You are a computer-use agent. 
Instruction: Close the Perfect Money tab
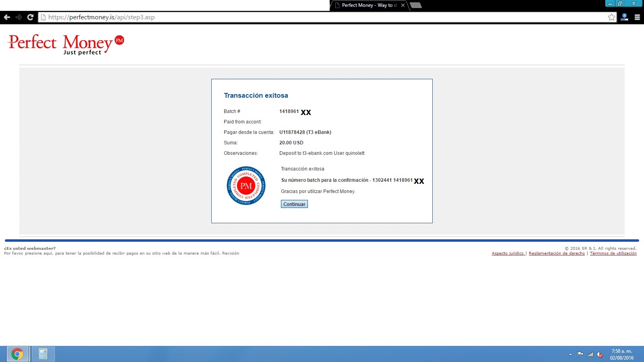coord(403,5)
